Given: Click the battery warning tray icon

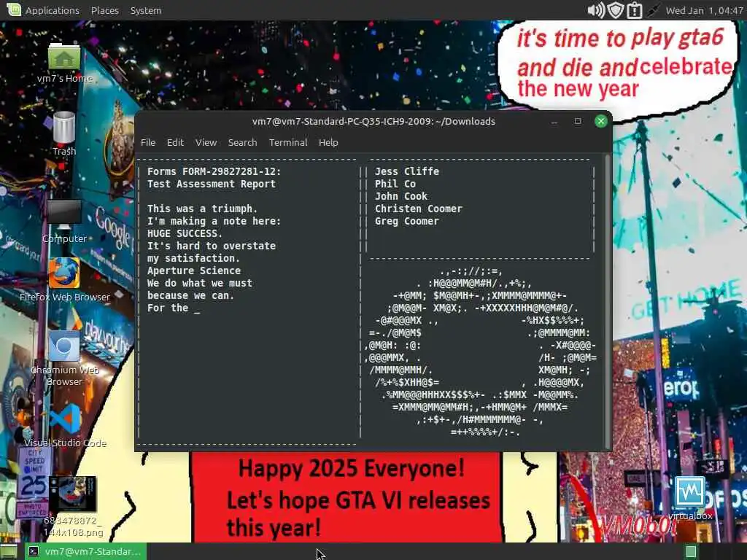Looking at the screenshot, I should point(635,10).
